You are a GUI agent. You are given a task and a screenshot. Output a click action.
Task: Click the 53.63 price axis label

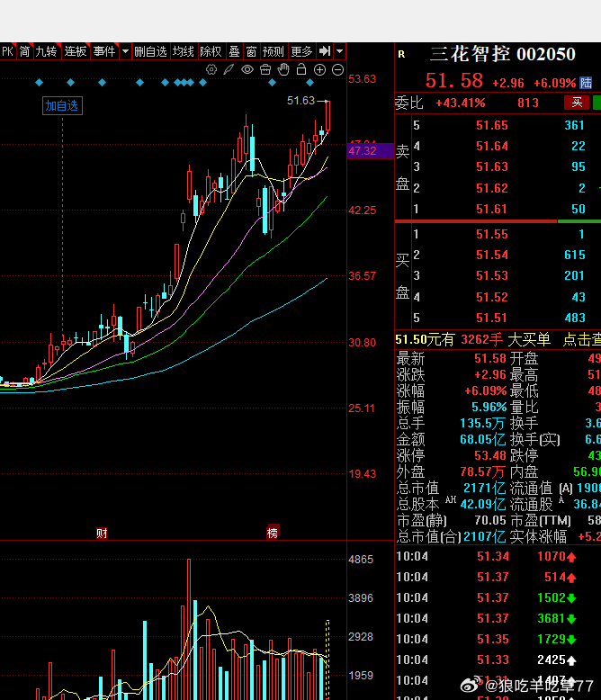[362, 79]
